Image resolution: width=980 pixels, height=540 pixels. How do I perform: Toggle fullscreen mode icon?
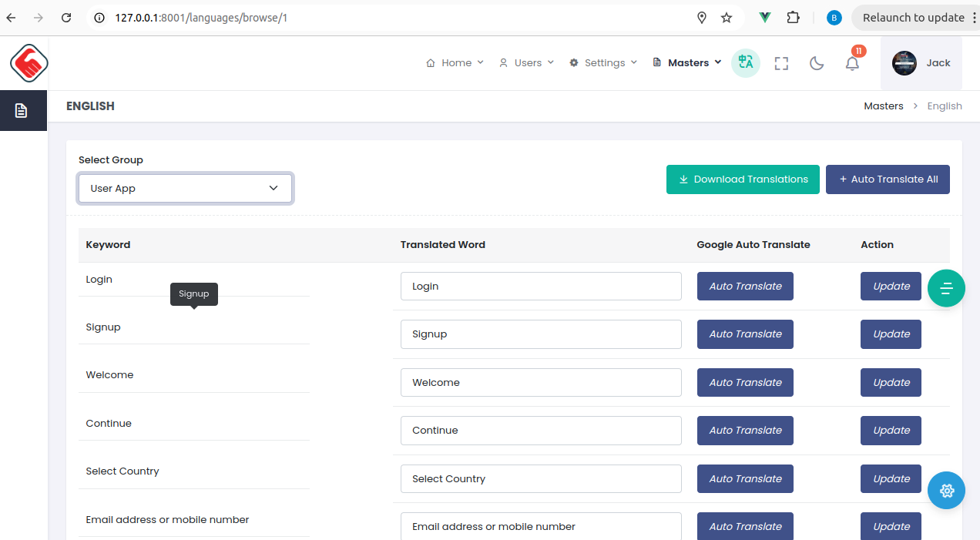click(x=781, y=63)
